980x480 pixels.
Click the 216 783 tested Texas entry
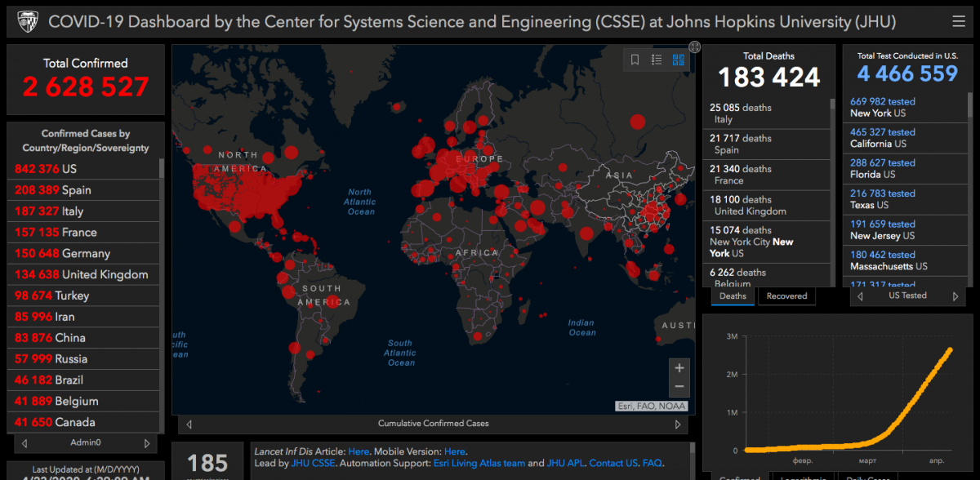pyautogui.click(x=904, y=199)
